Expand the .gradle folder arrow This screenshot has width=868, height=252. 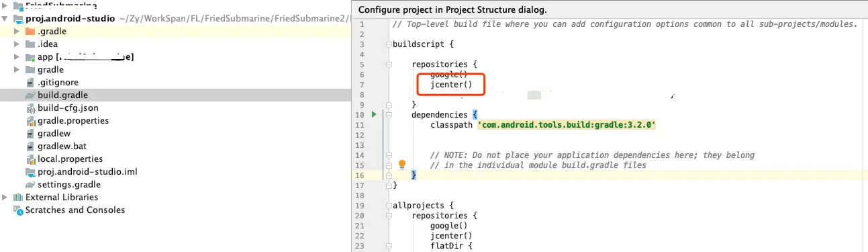coord(17,32)
